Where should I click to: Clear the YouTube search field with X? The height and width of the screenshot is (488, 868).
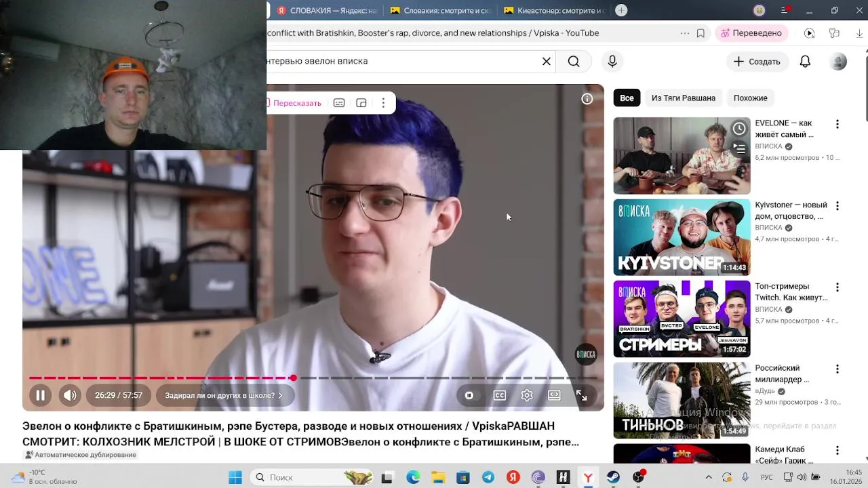pyautogui.click(x=547, y=62)
